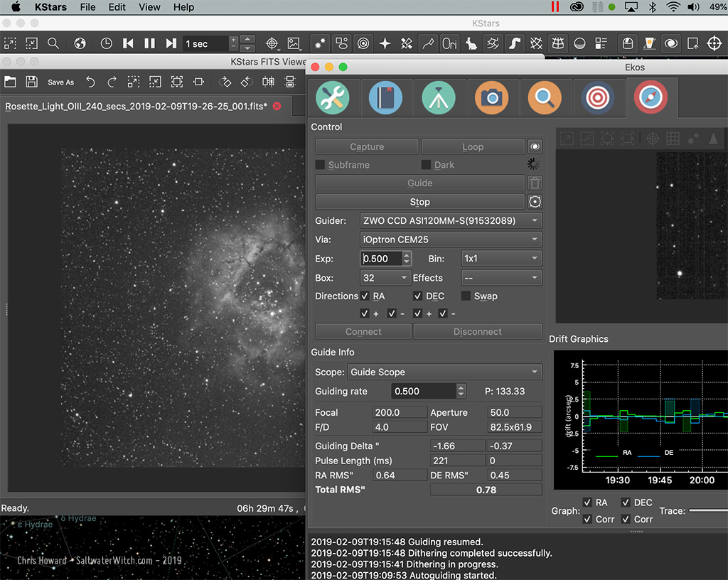Expand the Scope Guide Scope dropdown
Image resolution: width=728 pixels, height=580 pixels.
coord(444,372)
